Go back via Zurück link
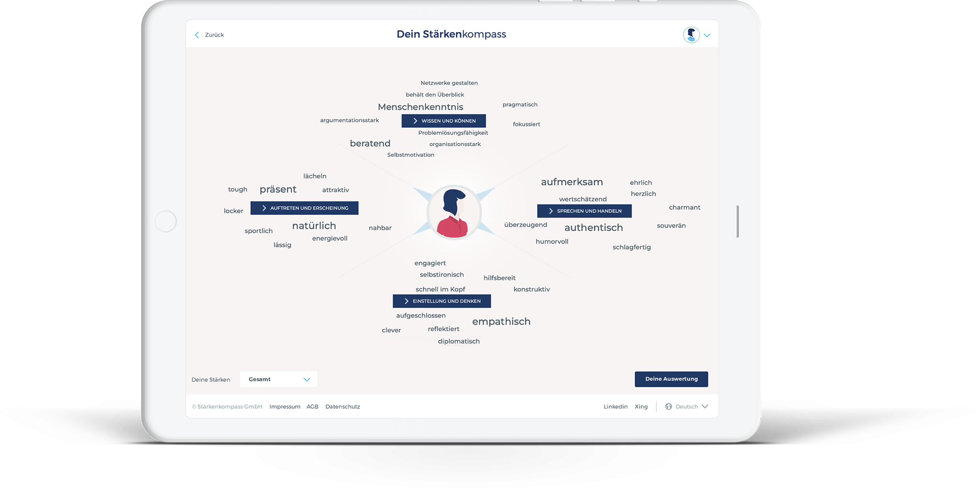Image resolution: width=980 pixels, height=488 pixels. [214, 35]
